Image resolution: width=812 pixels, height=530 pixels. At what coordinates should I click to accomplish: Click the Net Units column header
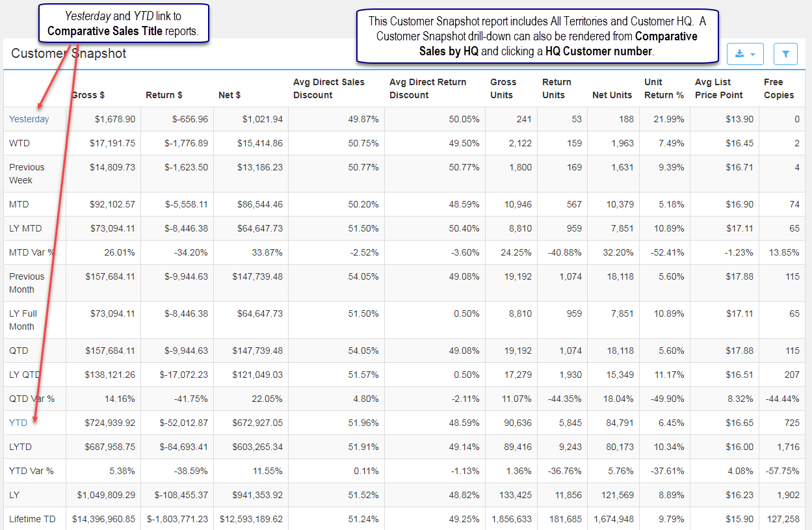(612, 95)
